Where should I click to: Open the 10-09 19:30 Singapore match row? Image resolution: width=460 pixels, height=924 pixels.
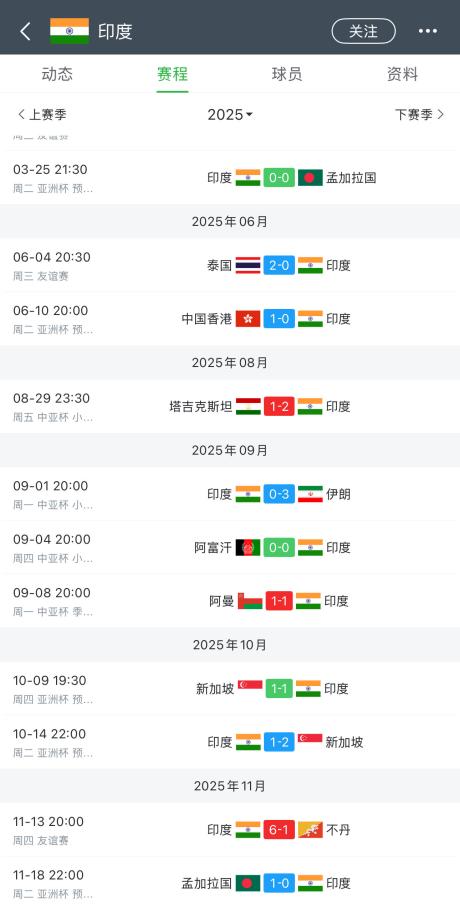click(230, 689)
